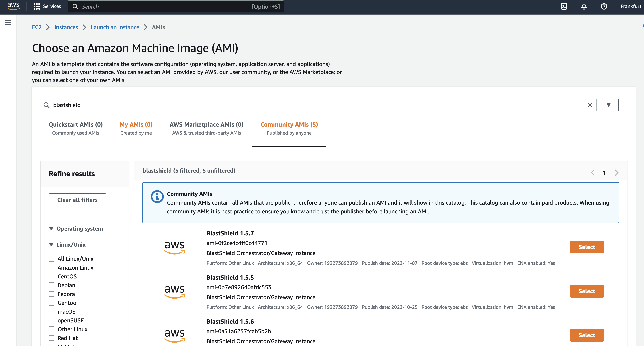Select the BlastShield 1.5.7 AMI
Viewport: 644px width, 346px height.
pyautogui.click(x=587, y=247)
